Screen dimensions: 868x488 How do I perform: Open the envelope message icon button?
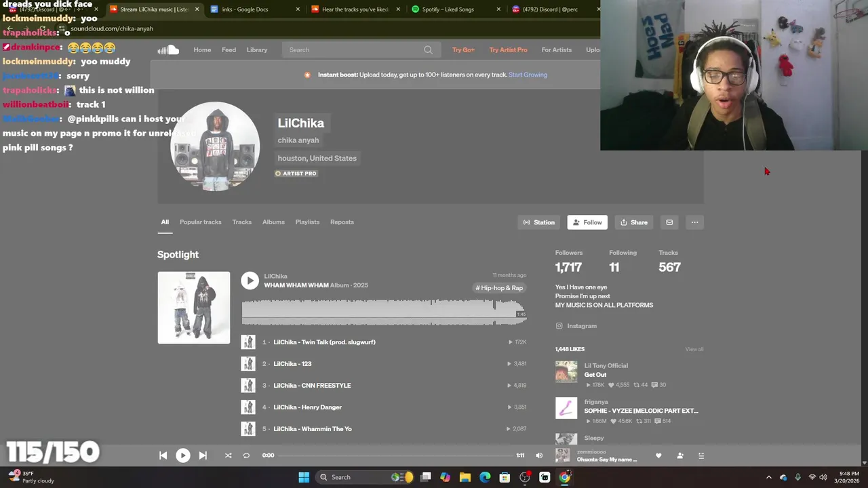pos(669,222)
